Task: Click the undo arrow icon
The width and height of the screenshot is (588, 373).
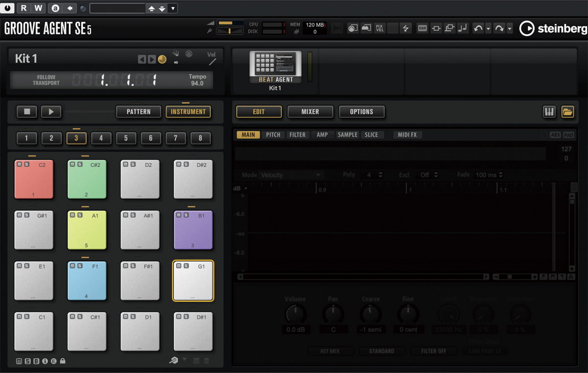Action: pyautogui.click(x=478, y=28)
